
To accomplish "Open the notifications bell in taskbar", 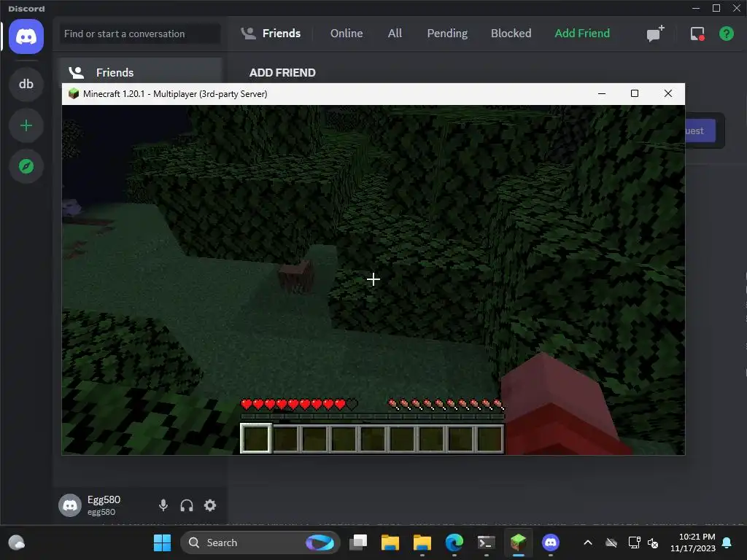I will [727, 542].
